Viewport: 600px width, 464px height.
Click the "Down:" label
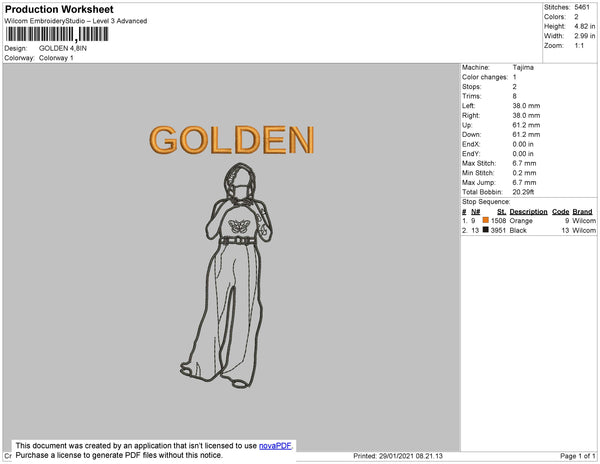tap(471, 135)
